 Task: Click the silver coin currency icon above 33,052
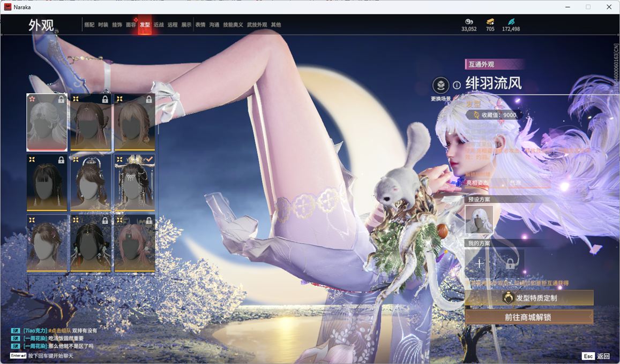(x=469, y=21)
